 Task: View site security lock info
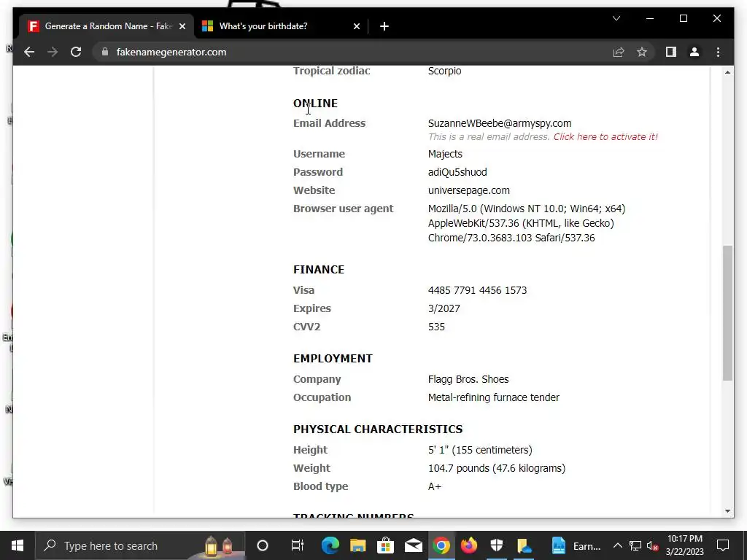point(105,52)
